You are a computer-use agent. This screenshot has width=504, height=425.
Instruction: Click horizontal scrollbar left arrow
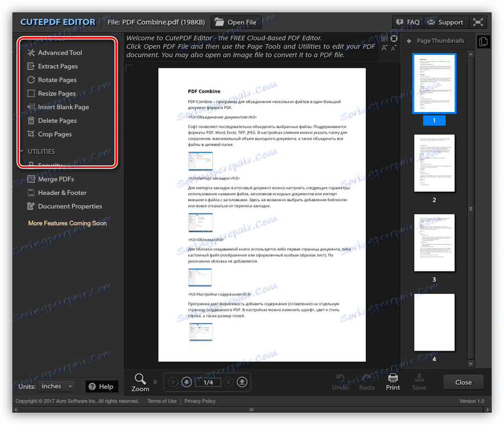pos(16,409)
